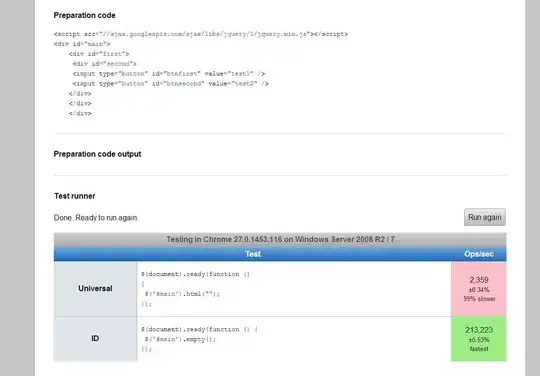The image size is (540, 376).
Task: Click the btnfirst input code line
Action: 169,74
